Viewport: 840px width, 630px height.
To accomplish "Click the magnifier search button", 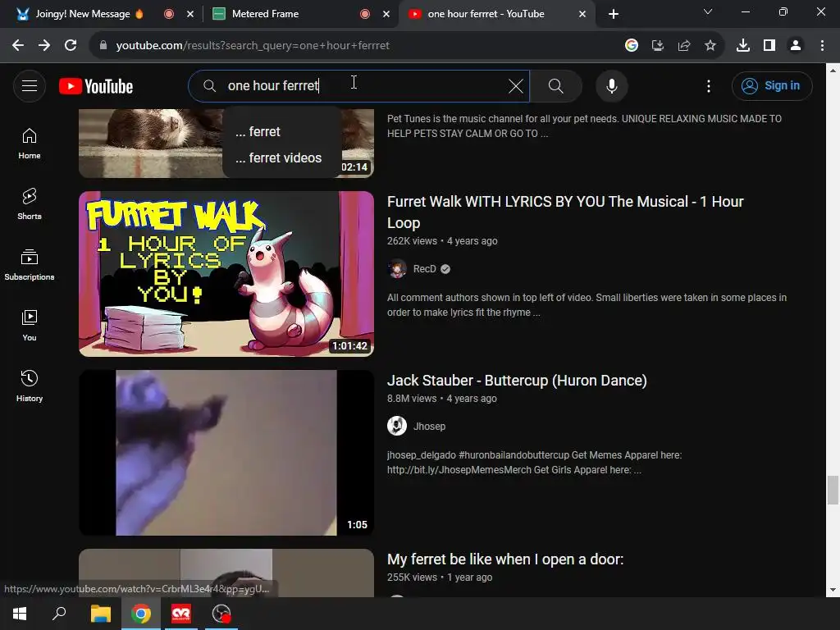I will tap(555, 85).
